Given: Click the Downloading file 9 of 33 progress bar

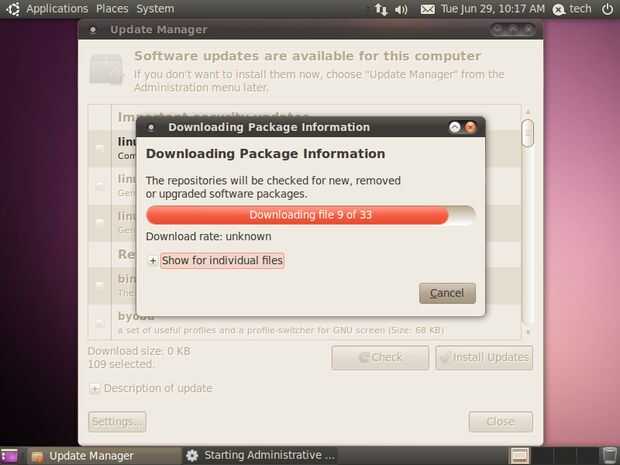Looking at the screenshot, I should [310, 215].
